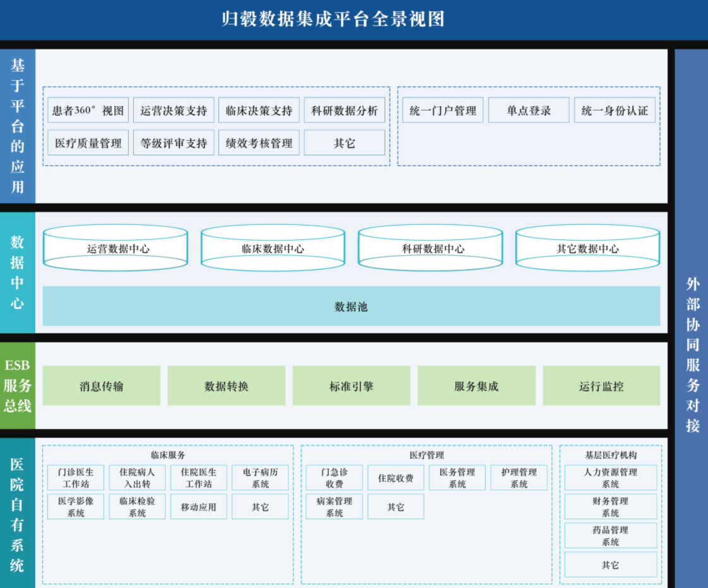Select 门诊医生工作站 box
Viewport: 708px width, 588px height.
coord(76,478)
